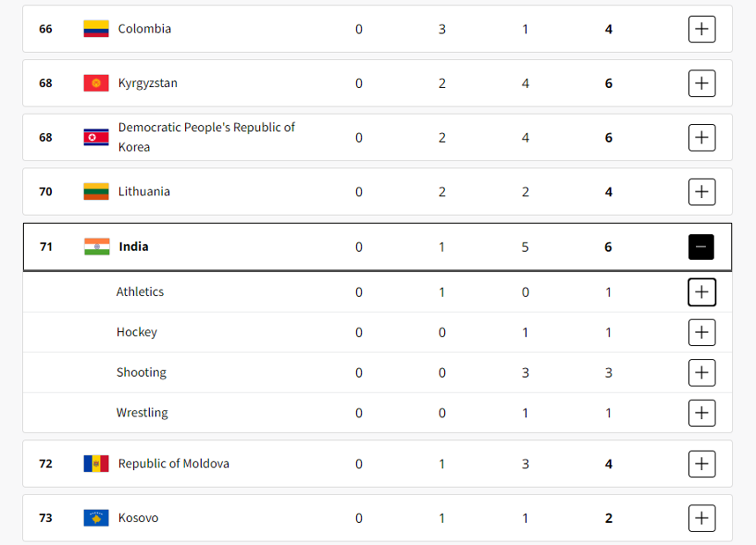Image resolution: width=756 pixels, height=545 pixels.
Task: Click the Kyrgyzstan flag icon
Action: pyautogui.click(x=96, y=83)
